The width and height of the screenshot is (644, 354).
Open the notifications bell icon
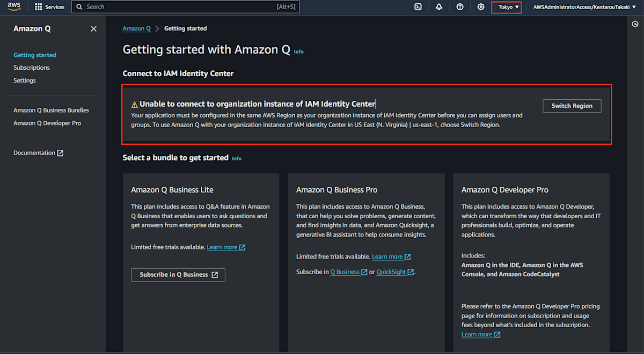click(x=439, y=7)
